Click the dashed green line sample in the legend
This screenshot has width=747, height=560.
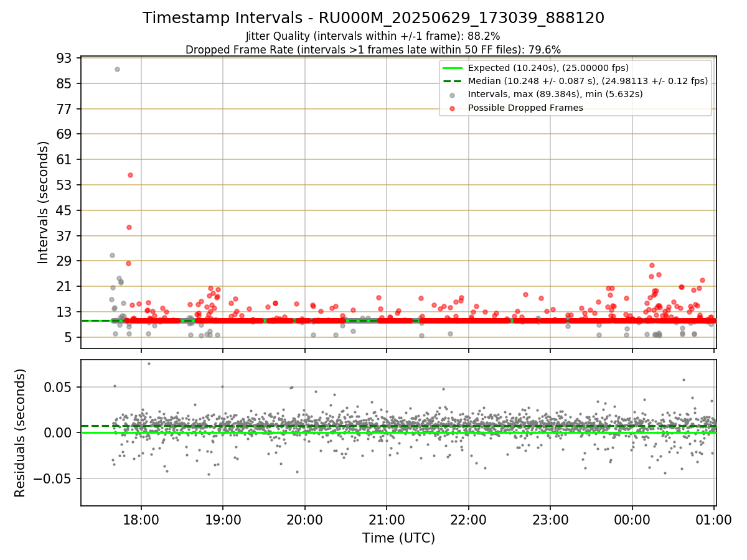[453, 81]
